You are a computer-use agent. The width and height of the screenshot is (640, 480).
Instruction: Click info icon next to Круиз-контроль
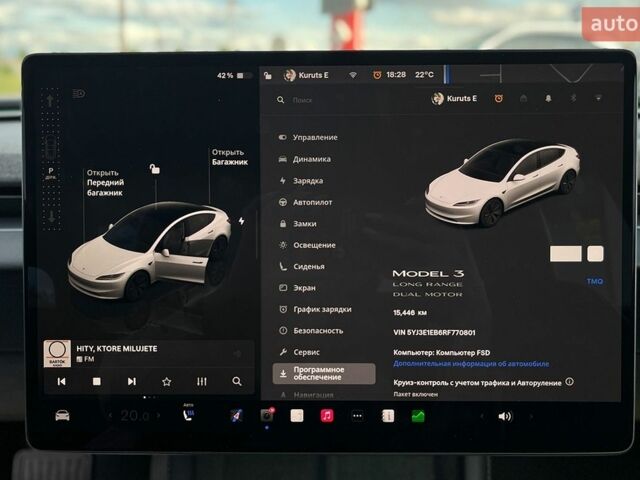569,382
